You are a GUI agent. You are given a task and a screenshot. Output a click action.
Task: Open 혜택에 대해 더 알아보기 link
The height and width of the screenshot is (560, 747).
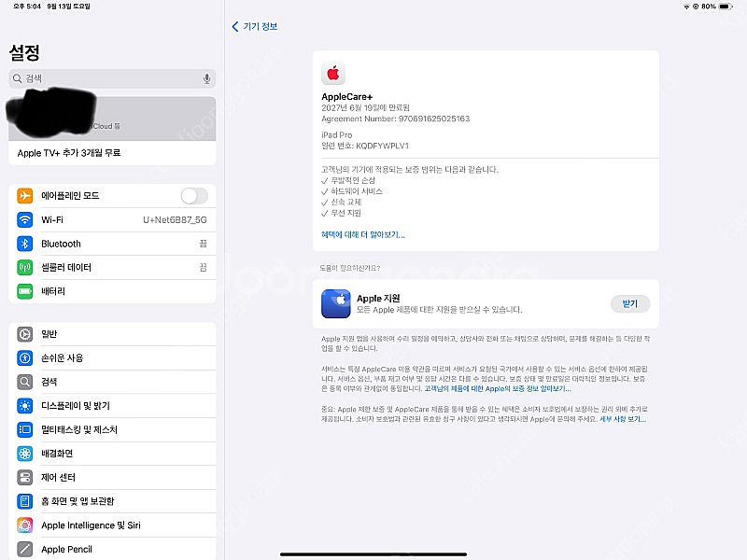click(x=363, y=235)
